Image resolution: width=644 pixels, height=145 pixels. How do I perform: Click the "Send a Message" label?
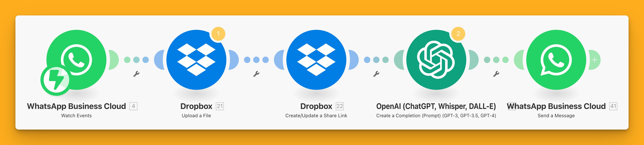[x=556, y=115]
